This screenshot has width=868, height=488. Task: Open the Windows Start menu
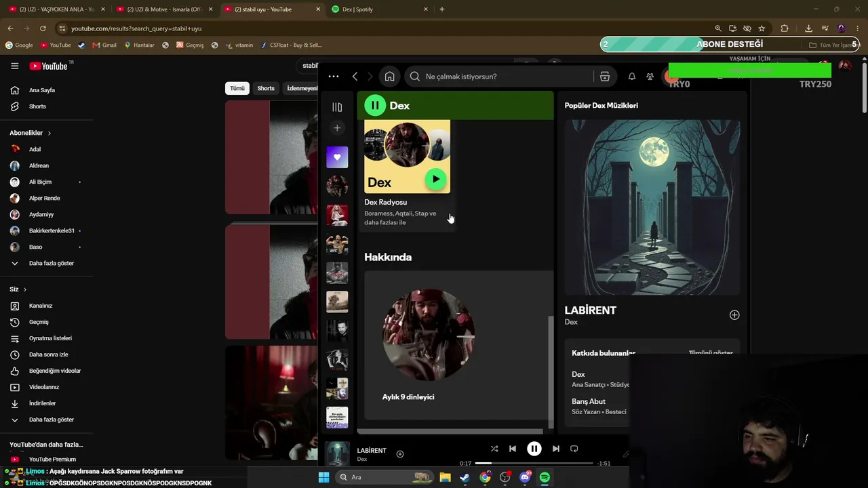click(x=323, y=477)
